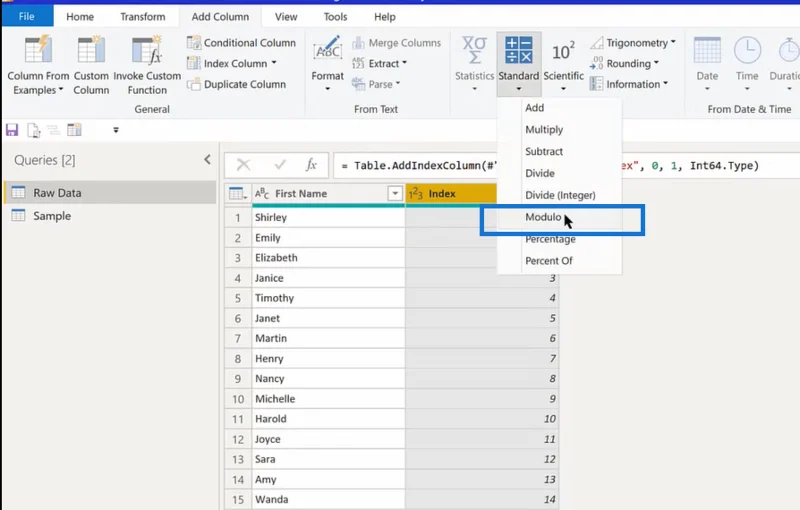Open First Name column filter dropdown

(395, 193)
